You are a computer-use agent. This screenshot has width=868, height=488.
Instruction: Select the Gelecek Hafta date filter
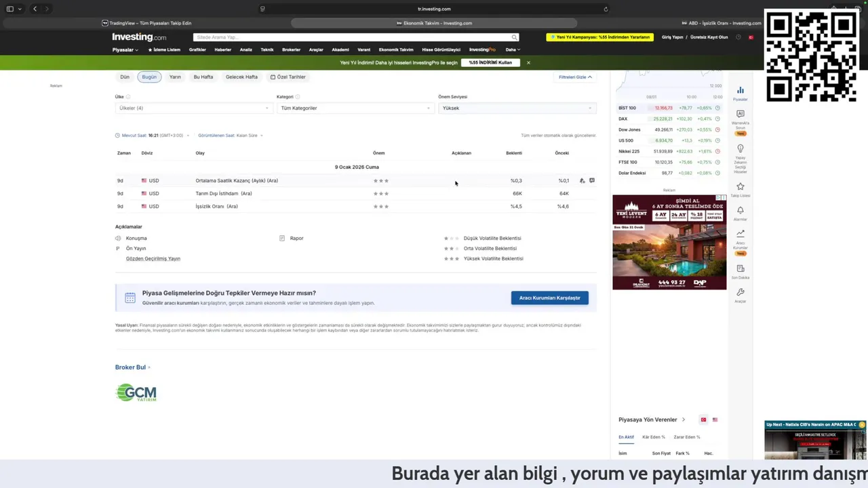pyautogui.click(x=241, y=77)
